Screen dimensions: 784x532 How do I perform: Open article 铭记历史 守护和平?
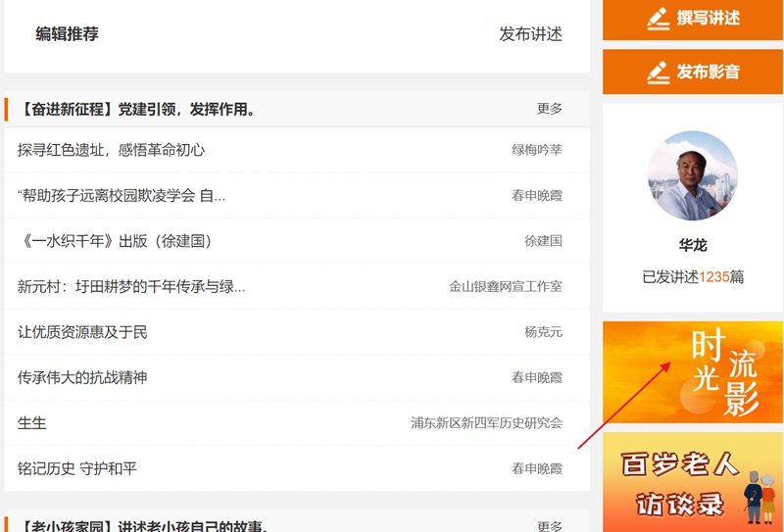click(77, 468)
